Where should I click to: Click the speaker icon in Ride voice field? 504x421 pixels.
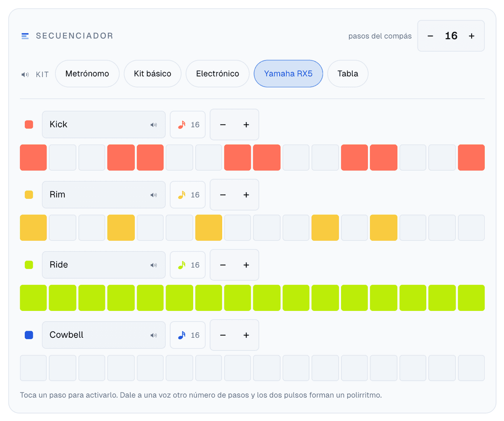click(154, 265)
